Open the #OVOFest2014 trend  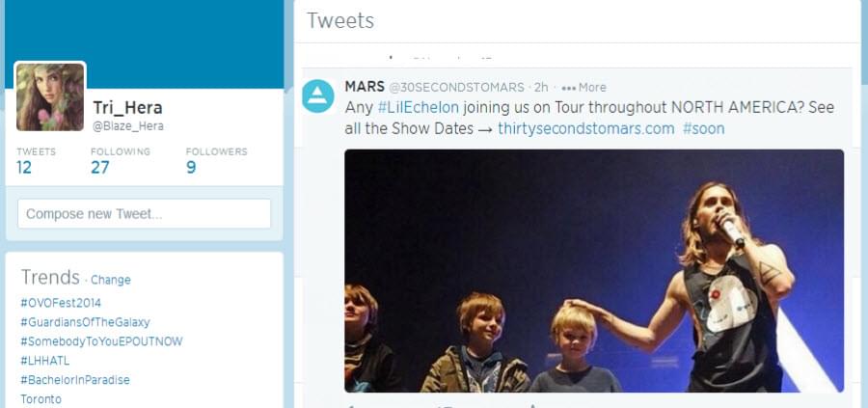coord(61,304)
